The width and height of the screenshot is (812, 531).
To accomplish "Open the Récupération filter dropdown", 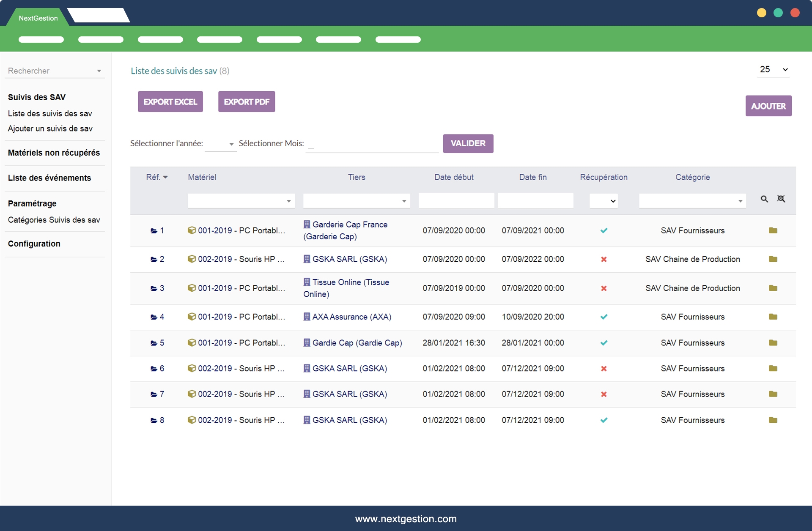I will (604, 201).
